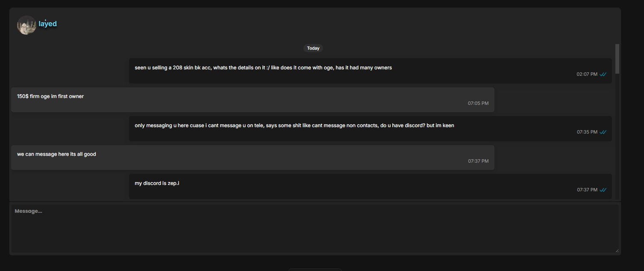Select the "150$ firm oge im first owner" message
Screen dimensions: 644x271
[253, 100]
